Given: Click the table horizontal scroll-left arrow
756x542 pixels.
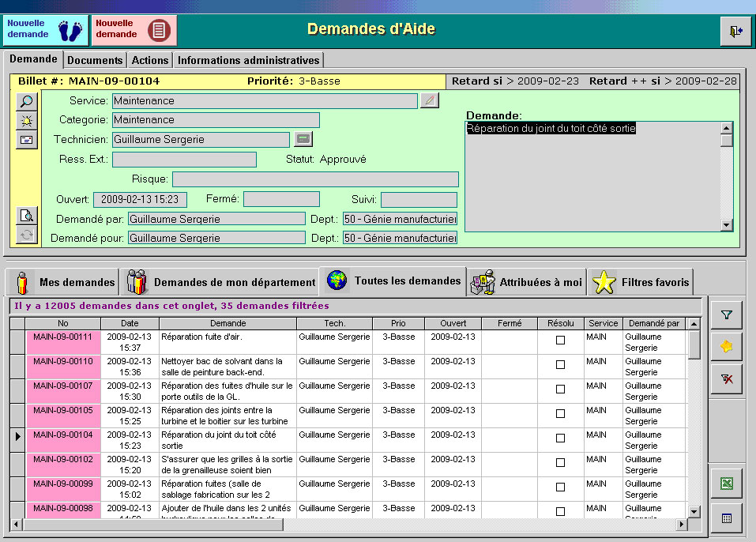Looking at the screenshot, I should click(x=16, y=524).
